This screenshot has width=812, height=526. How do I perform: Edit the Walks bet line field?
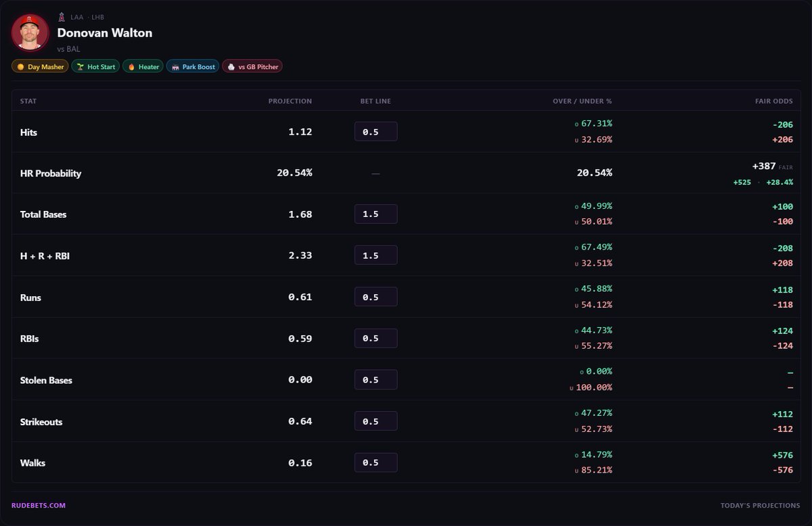(376, 462)
